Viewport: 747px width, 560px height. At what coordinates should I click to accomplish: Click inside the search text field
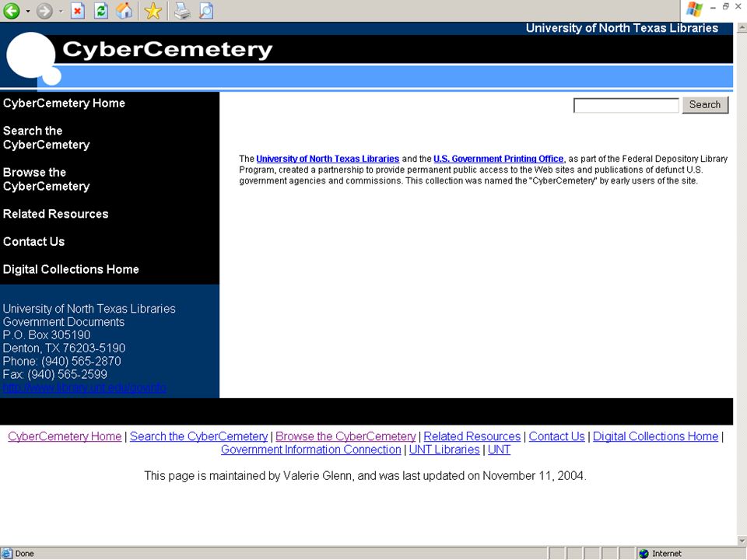click(626, 105)
